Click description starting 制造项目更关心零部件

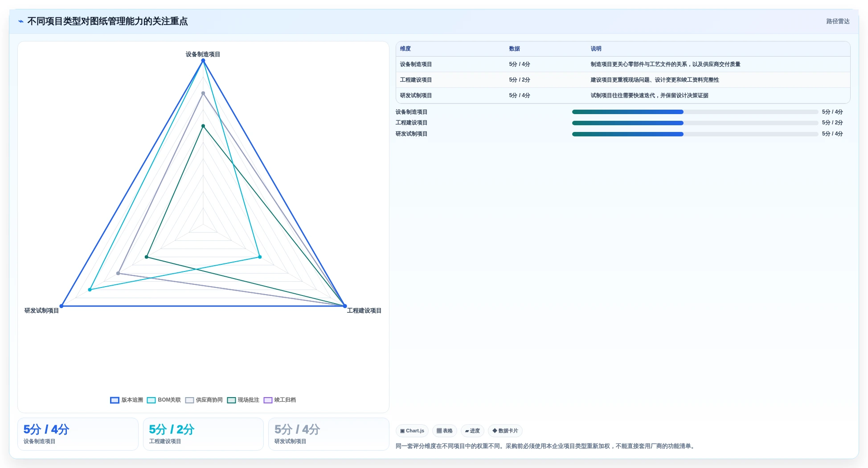665,64
